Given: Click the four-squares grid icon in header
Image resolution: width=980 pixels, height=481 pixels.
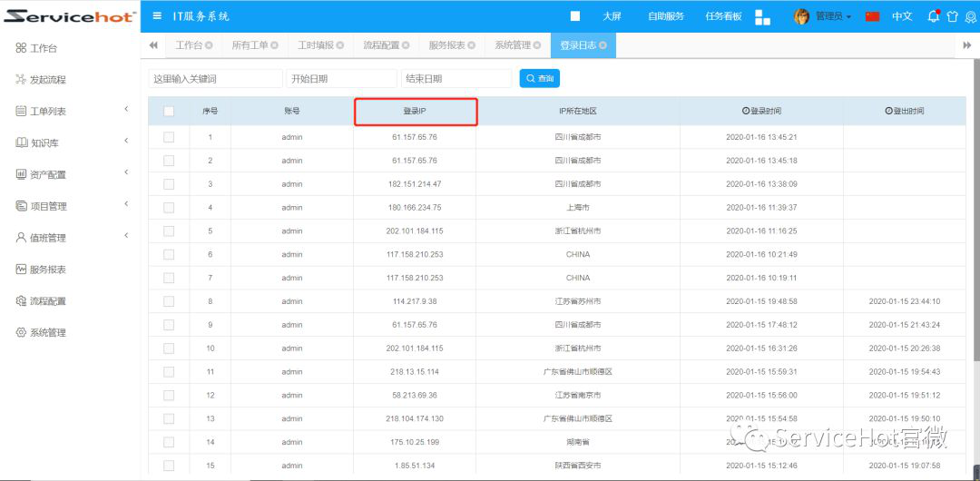Looking at the screenshot, I should click(x=762, y=16).
